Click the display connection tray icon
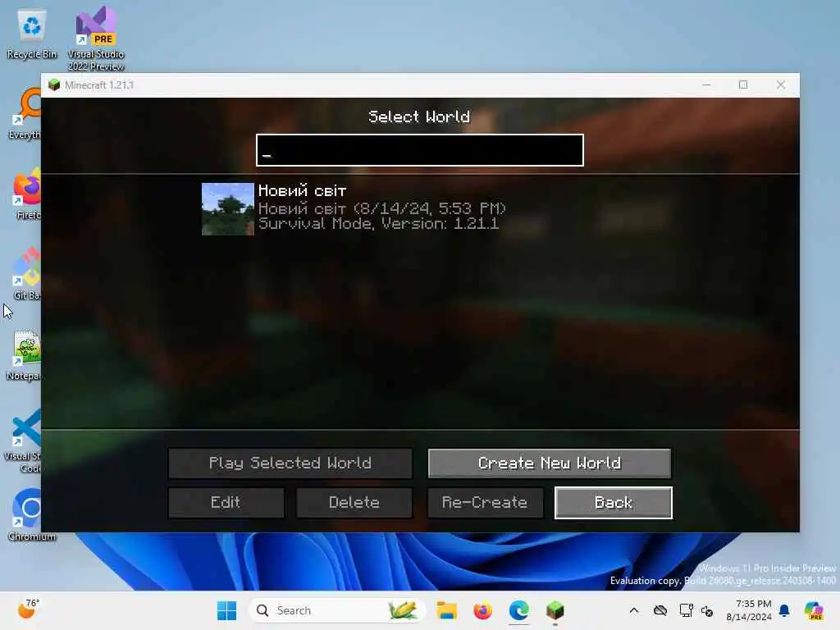Screen dimensions: 840x630 (686, 610)
